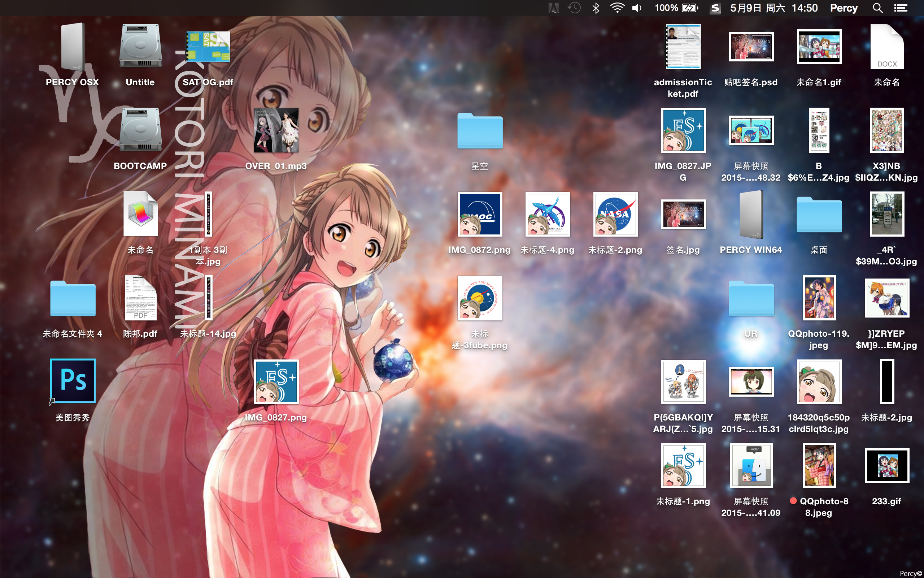Open the Adobe menu bar icon
Viewport: 924px width, 578px height.
553,8
